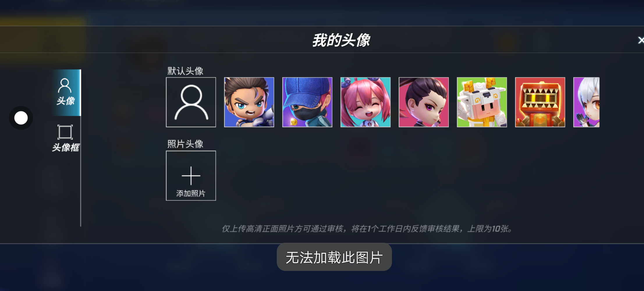Switch to the 头像框 tab

[x=66, y=139]
